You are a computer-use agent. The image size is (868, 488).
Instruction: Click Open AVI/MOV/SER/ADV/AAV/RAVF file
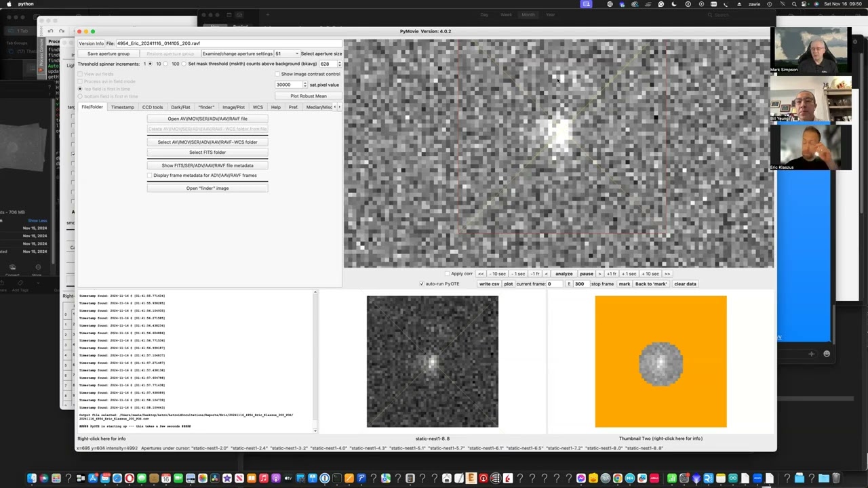click(208, 119)
